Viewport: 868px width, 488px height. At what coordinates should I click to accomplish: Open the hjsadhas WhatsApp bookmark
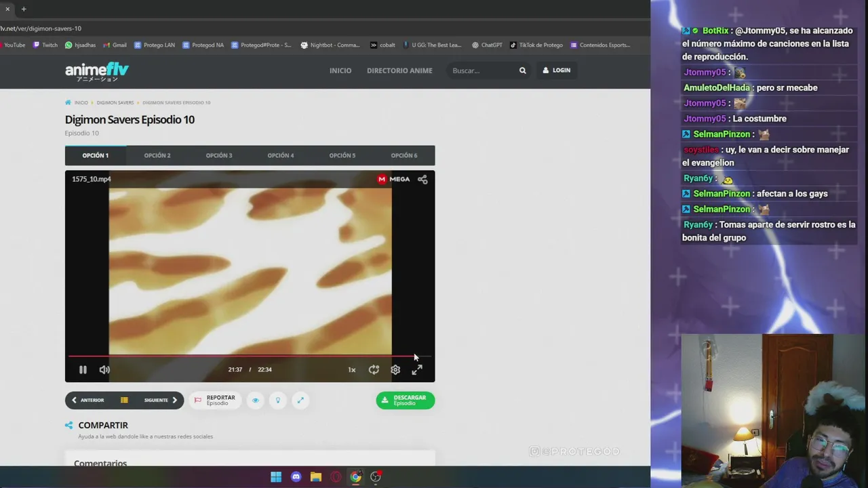click(x=80, y=45)
